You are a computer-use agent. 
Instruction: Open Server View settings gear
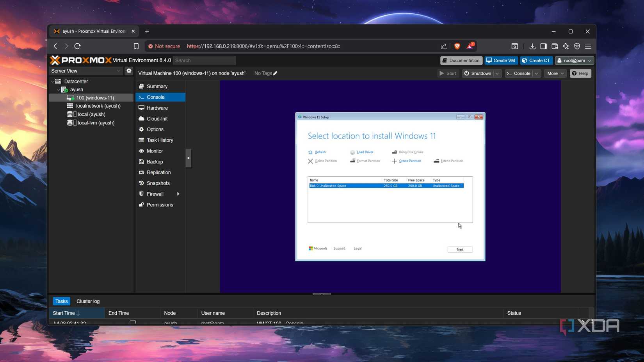point(129,71)
